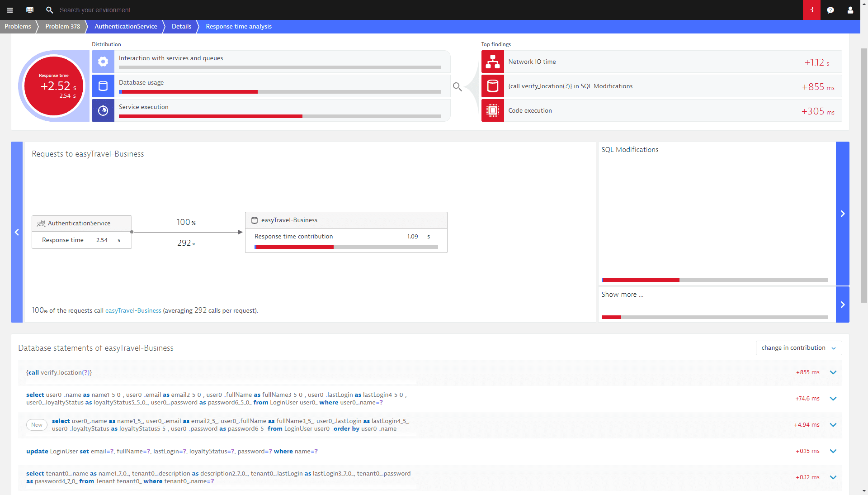
Task: Click the Network IO time network icon
Action: click(493, 62)
